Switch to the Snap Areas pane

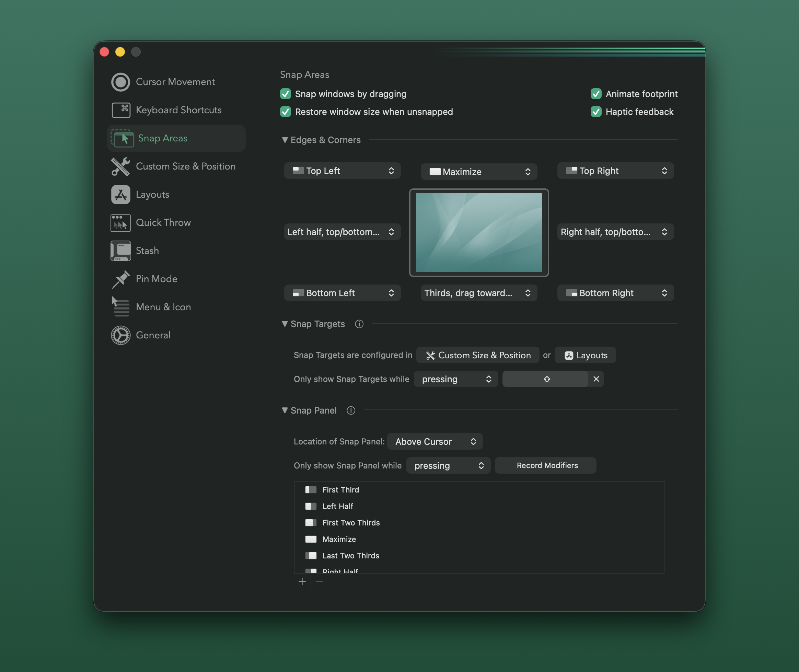pyautogui.click(x=176, y=138)
